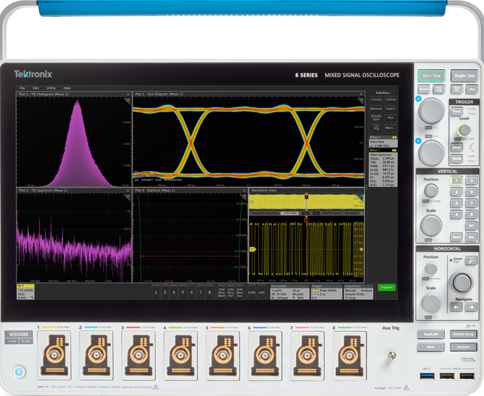Click Add New Ref
This screenshot has width=484, height=396.
click(231, 292)
